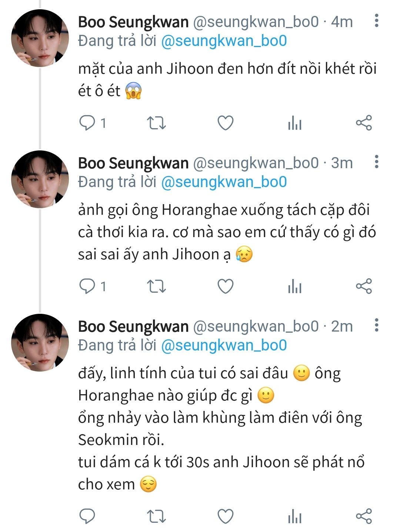Reply to the tweet about Jihoon's face

pyautogui.click(x=87, y=123)
